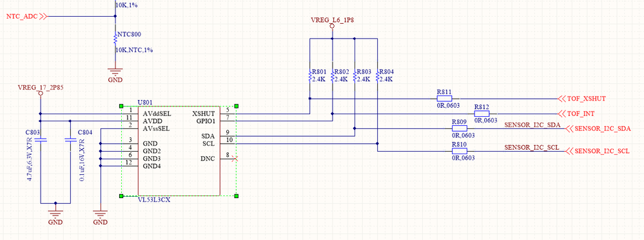Select the C803 capacitor designator
Screen dimensions: 644x240
(x=34, y=133)
